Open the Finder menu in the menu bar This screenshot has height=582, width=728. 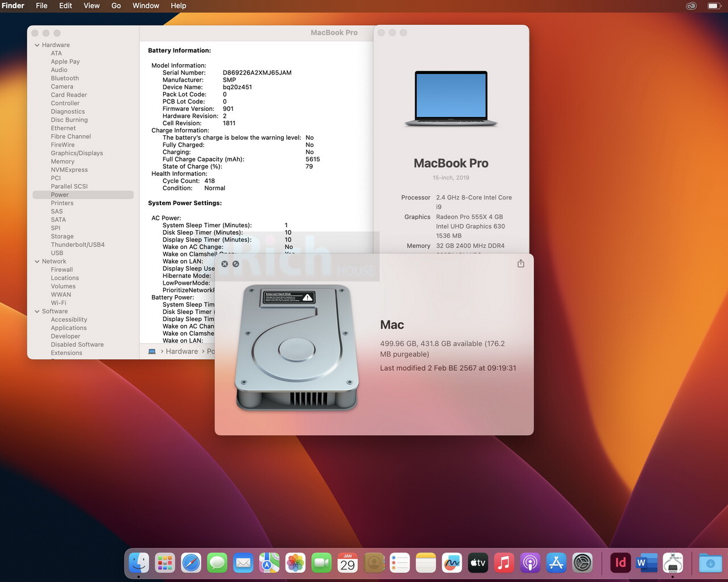pyautogui.click(x=13, y=6)
